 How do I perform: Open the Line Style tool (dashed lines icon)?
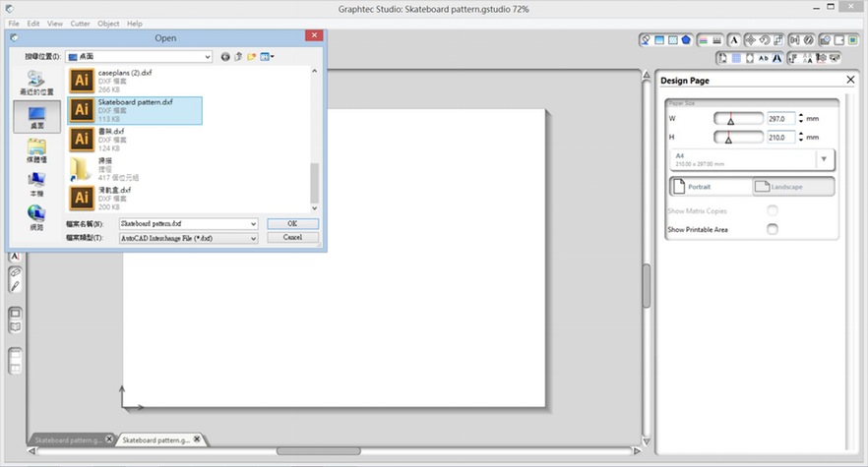pyautogui.click(x=716, y=40)
